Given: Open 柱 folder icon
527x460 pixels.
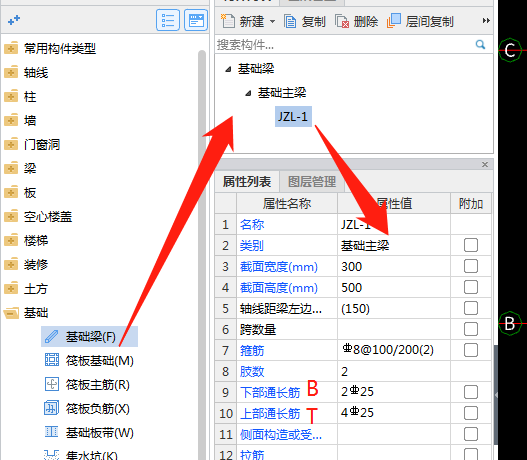Looking at the screenshot, I should (x=11, y=96).
